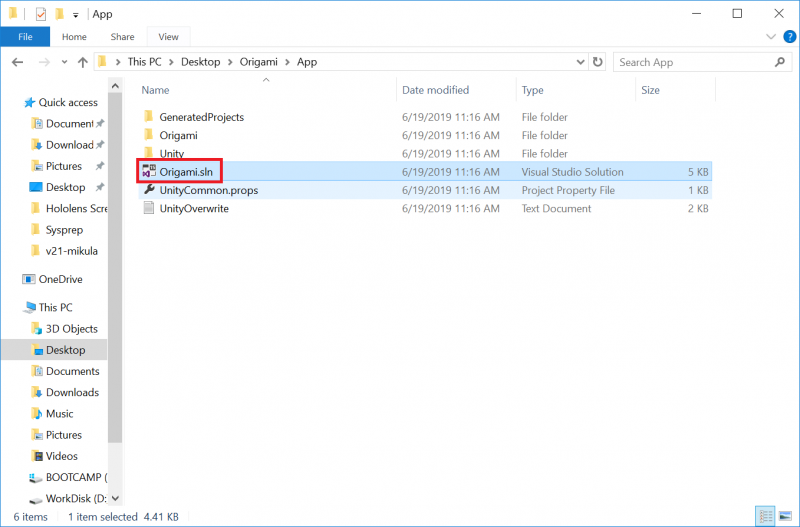Open the Help question mark icon
The width and height of the screenshot is (800, 527).
789,37
